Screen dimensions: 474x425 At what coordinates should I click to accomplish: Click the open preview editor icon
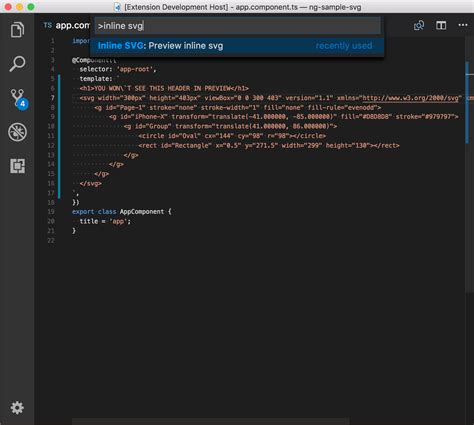419,25
